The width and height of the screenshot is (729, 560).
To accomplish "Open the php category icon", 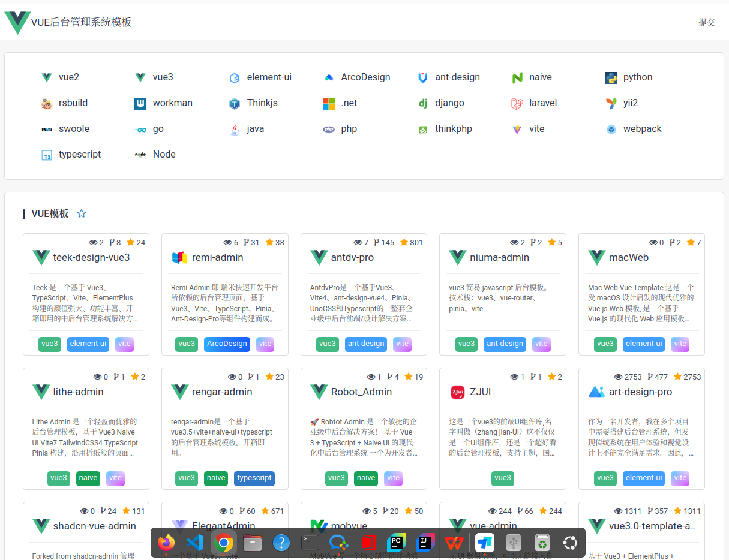I will pos(329,129).
